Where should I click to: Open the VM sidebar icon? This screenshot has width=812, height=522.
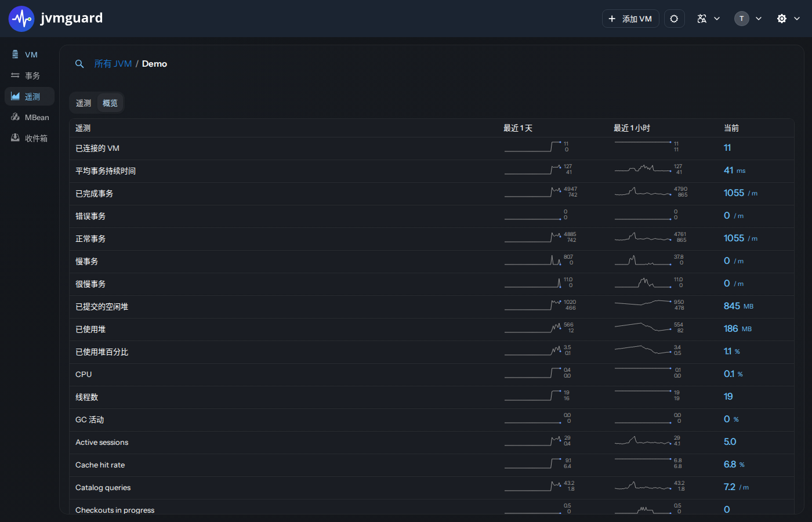[x=15, y=55]
